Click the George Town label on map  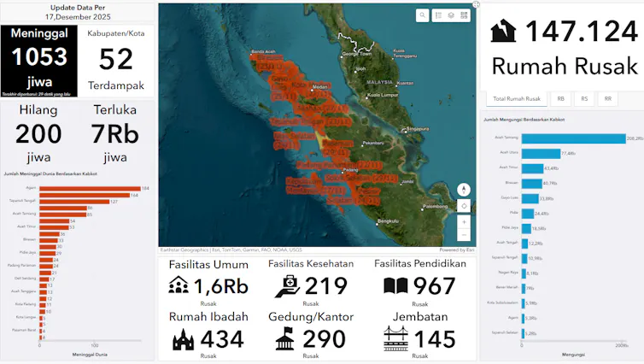coord(356,54)
